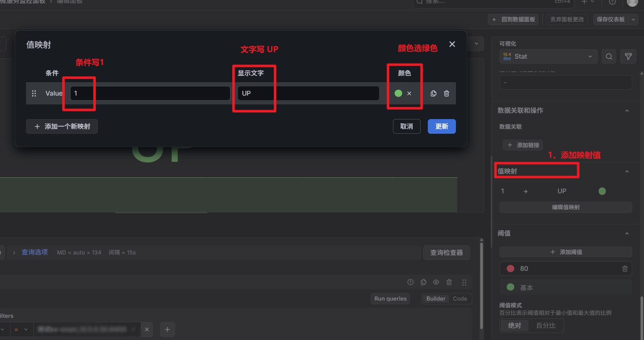The width and height of the screenshot is (644, 340).
Task: Click the input field showing a dash under 可视化
Action: click(565, 82)
